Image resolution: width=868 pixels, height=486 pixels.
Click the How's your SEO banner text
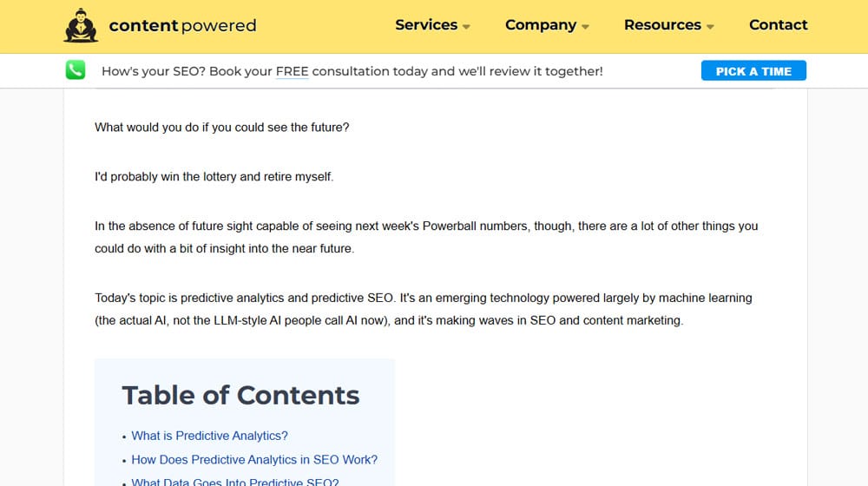[x=352, y=71]
